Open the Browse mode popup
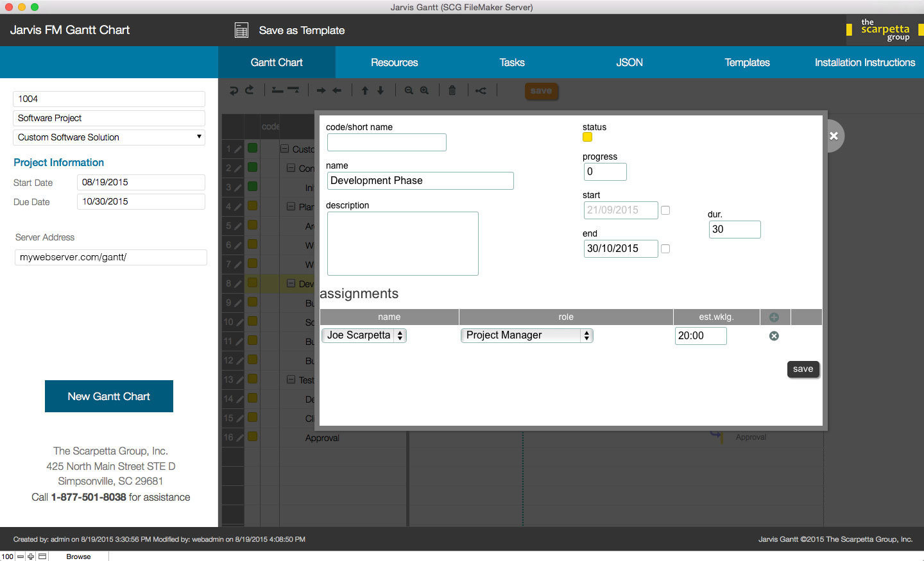Viewport: 924px width, 561px height. pos(78,557)
